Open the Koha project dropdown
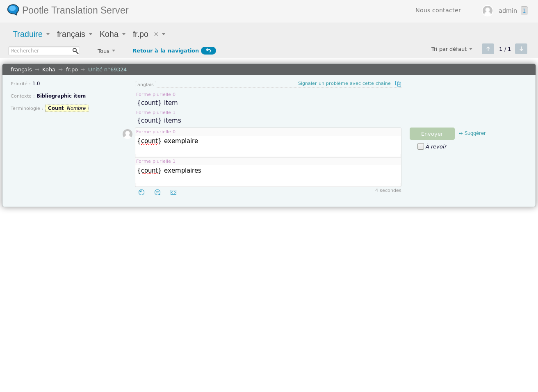The image size is (538, 392). pos(112,34)
